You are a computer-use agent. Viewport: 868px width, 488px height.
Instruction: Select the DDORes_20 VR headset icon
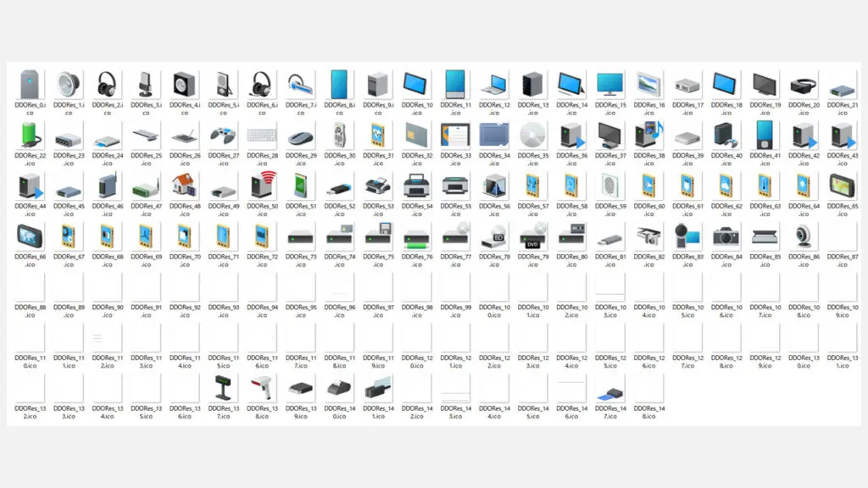pos(804,86)
